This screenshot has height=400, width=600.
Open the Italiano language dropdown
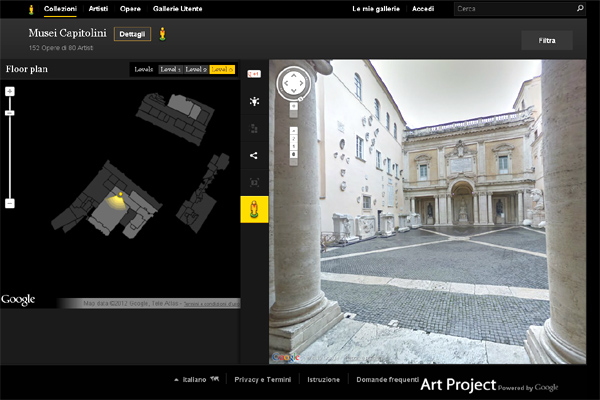pyautogui.click(x=197, y=379)
